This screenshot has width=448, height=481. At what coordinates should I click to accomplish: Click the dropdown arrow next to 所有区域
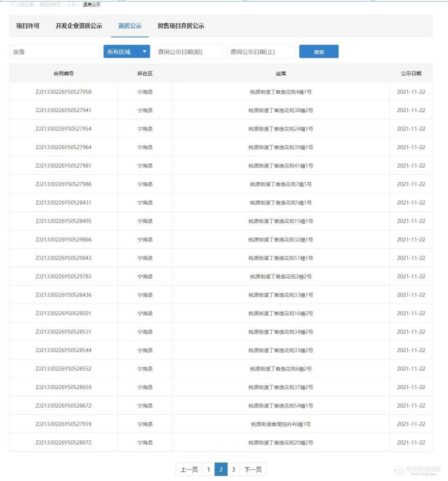tap(145, 52)
